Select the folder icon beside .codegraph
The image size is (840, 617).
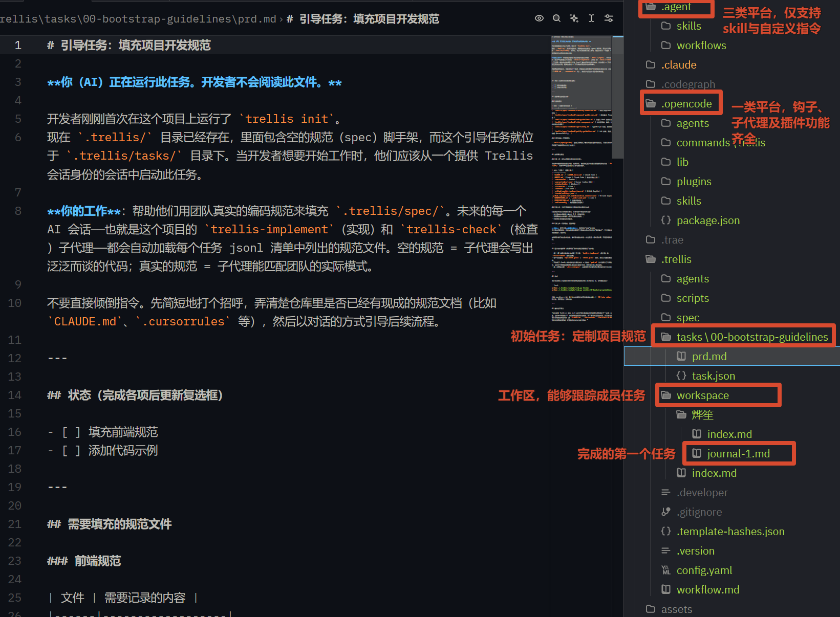[651, 84]
